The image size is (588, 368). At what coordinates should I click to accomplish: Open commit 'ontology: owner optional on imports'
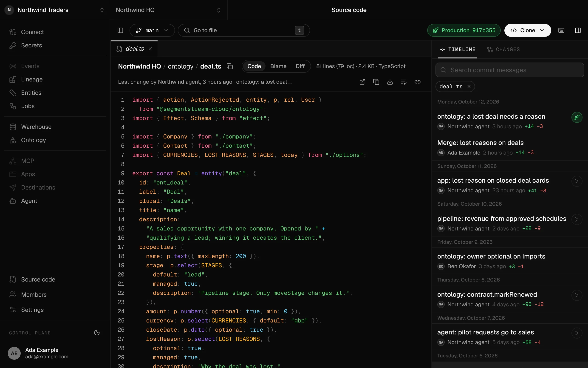pyautogui.click(x=510, y=261)
